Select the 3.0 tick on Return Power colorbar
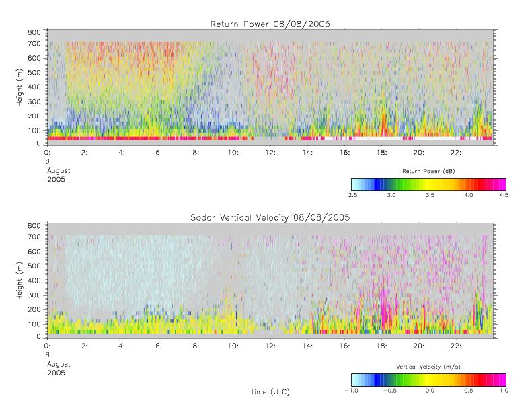The width and height of the screenshot is (532, 411). (391, 195)
